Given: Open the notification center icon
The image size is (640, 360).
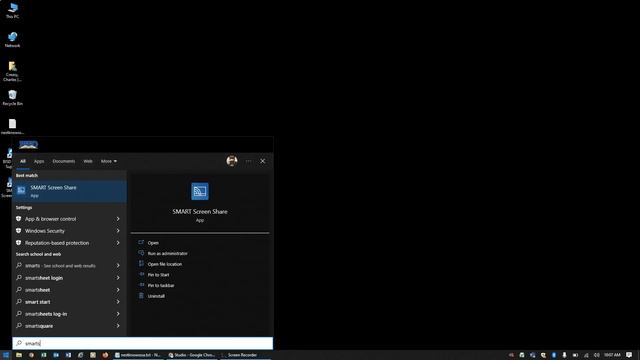Looking at the screenshot, I should (629, 355).
